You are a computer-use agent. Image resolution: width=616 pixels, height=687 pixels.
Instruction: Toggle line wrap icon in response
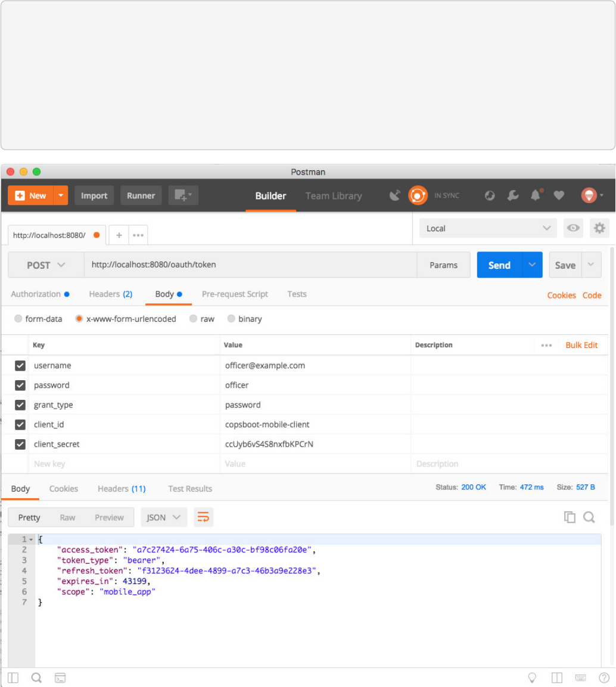[x=203, y=517]
